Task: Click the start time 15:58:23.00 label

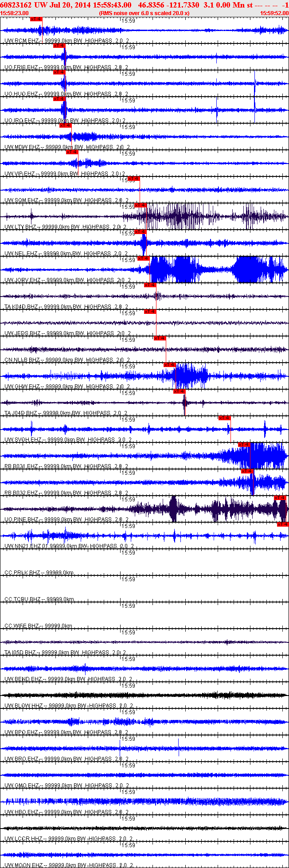Action: (x=15, y=13)
